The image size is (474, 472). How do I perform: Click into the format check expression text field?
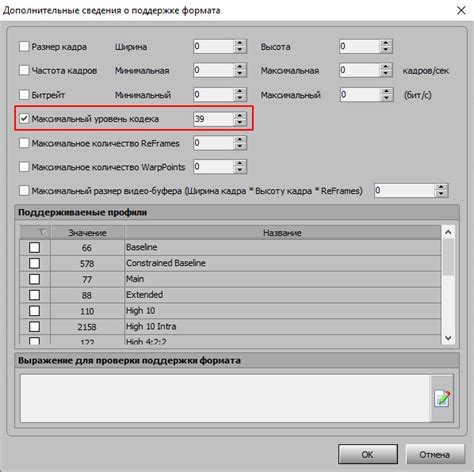tap(225, 398)
